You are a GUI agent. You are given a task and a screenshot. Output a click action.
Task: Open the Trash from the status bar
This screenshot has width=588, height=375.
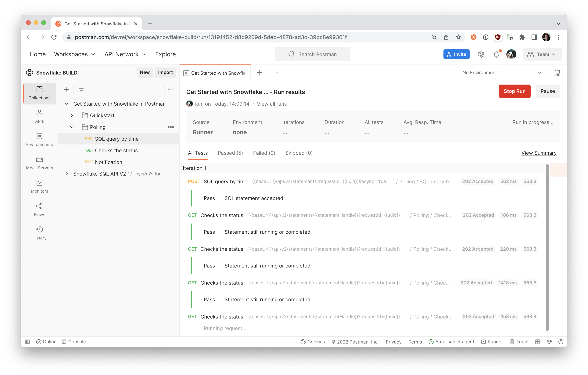(519, 341)
